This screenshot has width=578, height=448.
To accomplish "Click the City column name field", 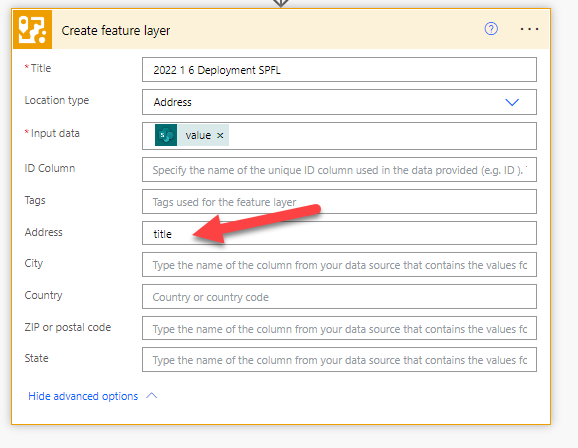I will (x=339, y=265).
